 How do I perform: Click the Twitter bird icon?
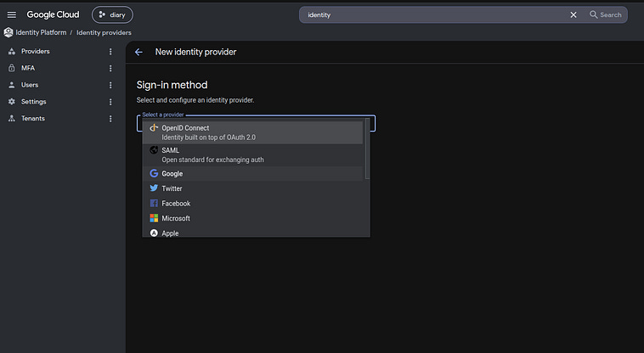[154, 188]
